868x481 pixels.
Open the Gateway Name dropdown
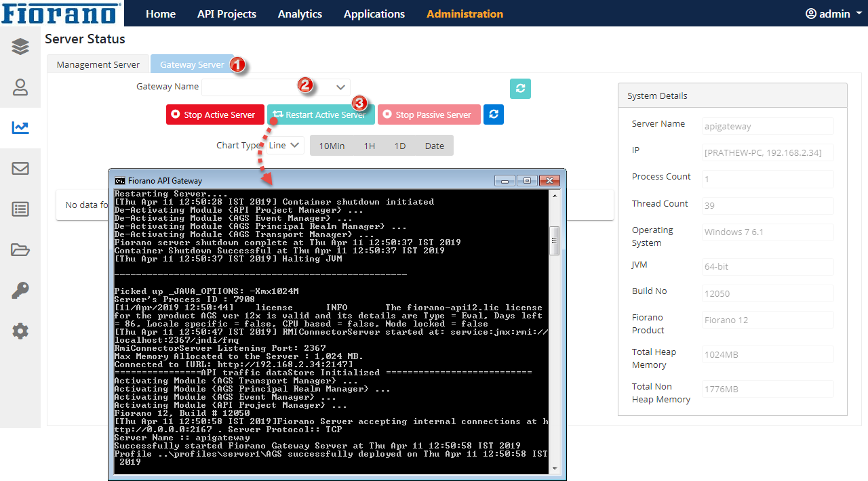tap(276, 87)
